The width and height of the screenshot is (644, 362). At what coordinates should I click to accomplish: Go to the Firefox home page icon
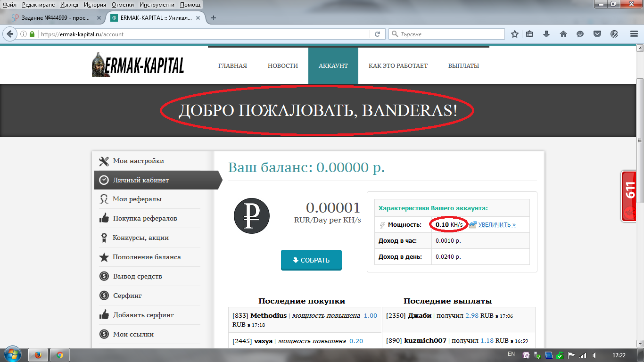[563, 34]
